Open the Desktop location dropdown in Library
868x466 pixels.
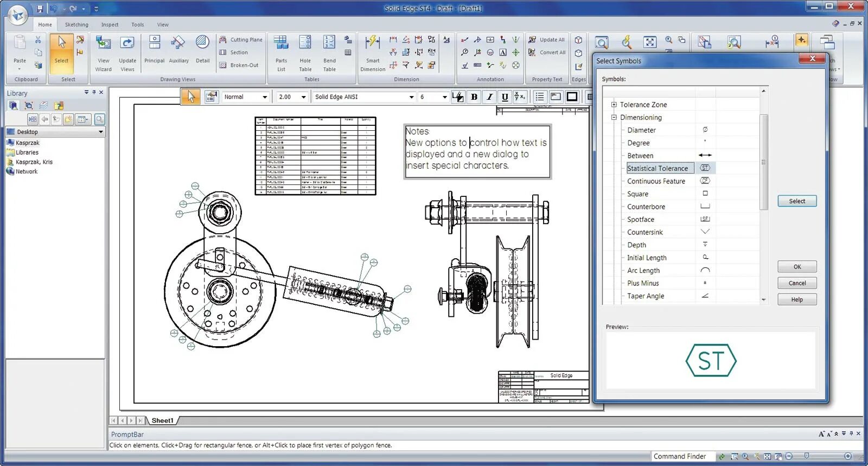(x=100, y=132)
